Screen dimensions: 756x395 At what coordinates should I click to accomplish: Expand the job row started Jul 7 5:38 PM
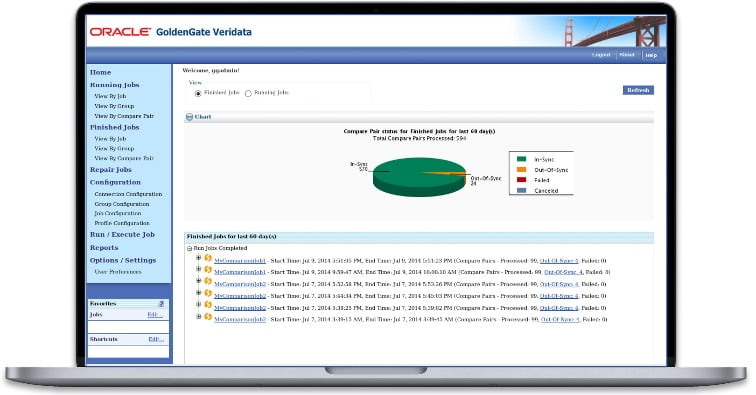198,304
